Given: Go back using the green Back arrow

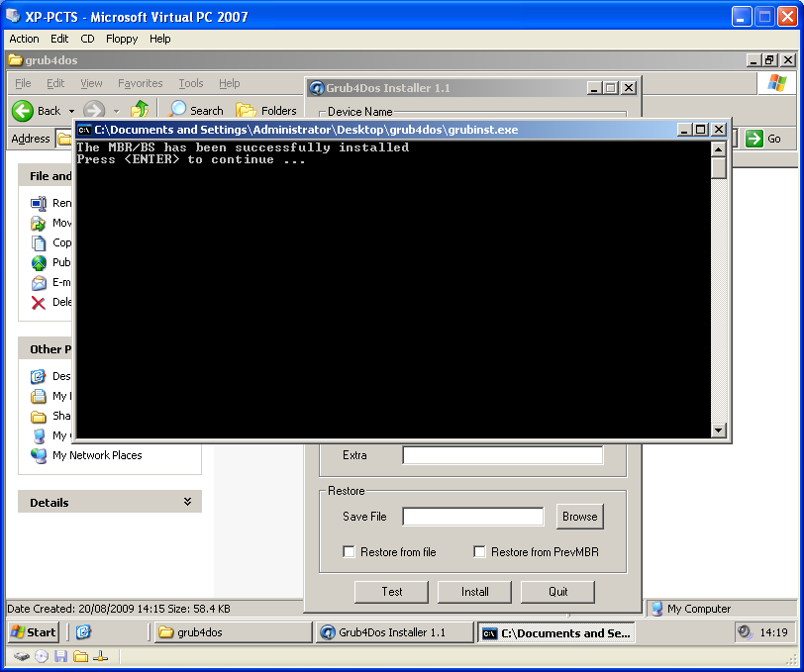Looking at the screenshot, I should click(23, 111).
